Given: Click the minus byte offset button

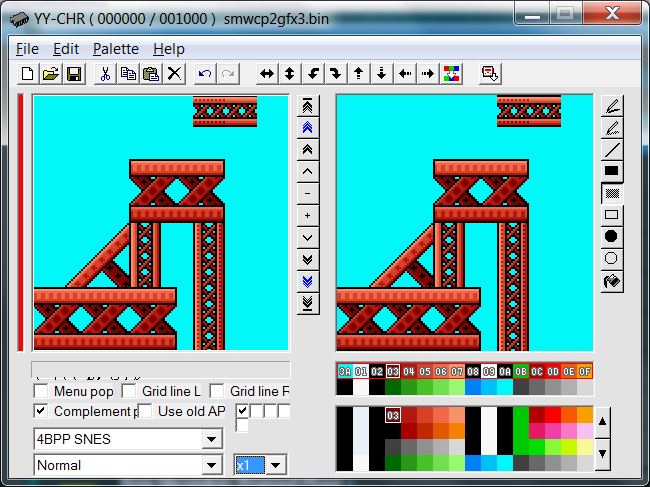Looking at the screenshot, I should pos(308,194).
